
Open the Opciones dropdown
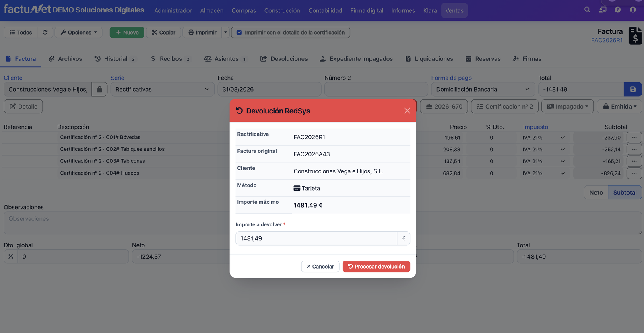click(78, 32)
